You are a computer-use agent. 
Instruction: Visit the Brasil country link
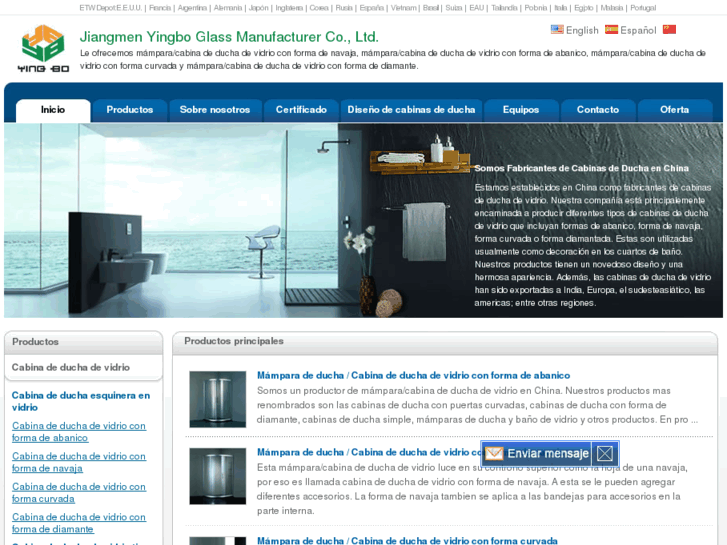pyautogui.click(x=431, y=8)
